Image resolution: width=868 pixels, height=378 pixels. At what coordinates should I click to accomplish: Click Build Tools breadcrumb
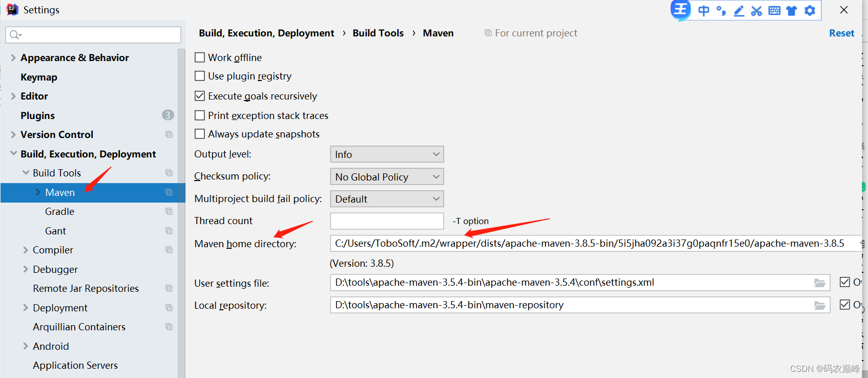coord(378,33)
